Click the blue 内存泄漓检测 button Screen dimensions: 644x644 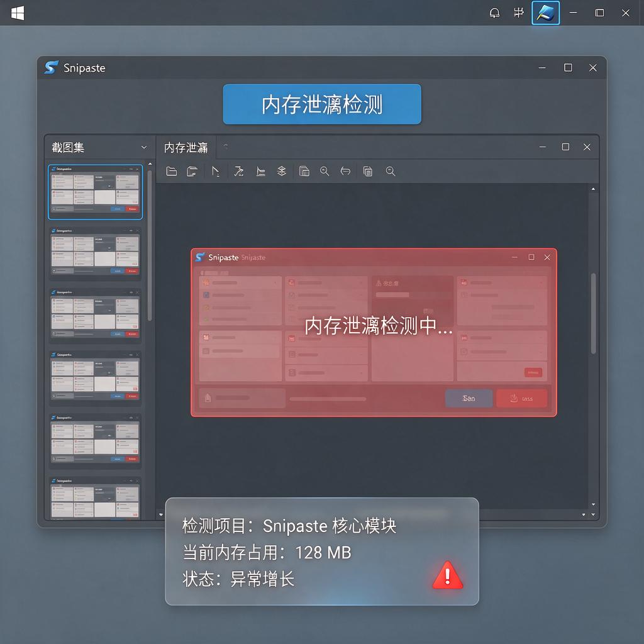(322, 104)
